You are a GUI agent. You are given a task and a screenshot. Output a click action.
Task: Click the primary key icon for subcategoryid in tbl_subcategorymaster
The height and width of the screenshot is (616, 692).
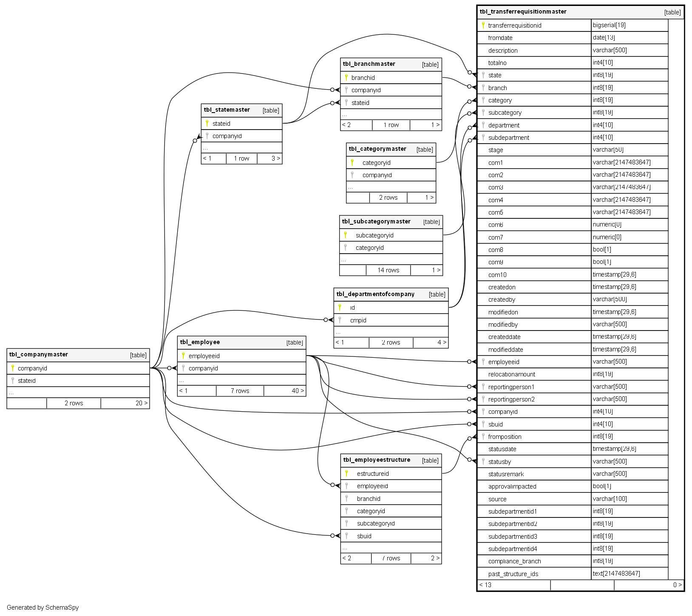point(345,235)
